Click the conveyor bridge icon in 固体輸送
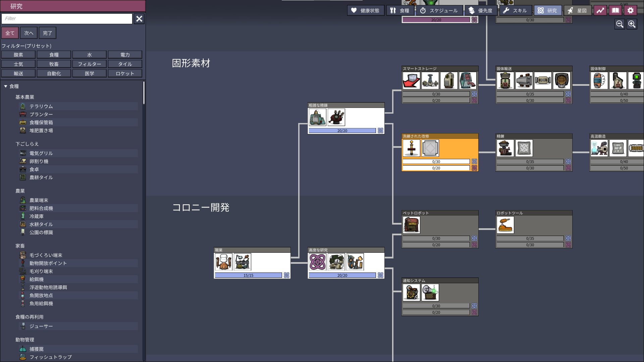Viewport: 644px width, 362px height. (543, 80)
